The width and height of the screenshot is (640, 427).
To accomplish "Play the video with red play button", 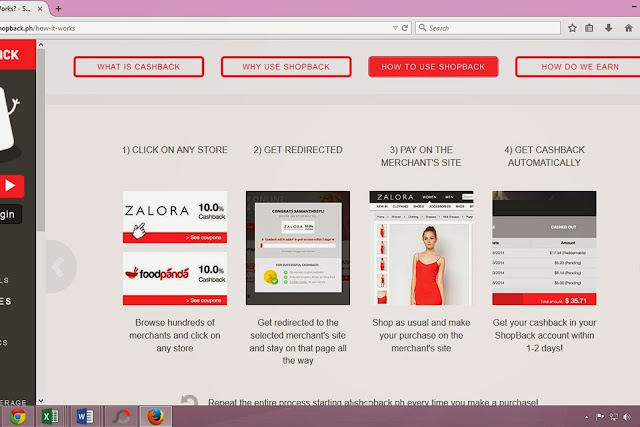I will (11, 186).
